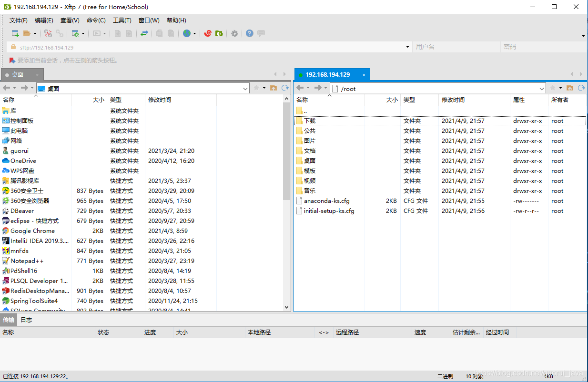Image resolution: width=588 pixels, height=382 pixels.
Task: Click the green Xftp new-window icon
Action: coord(219,33)
